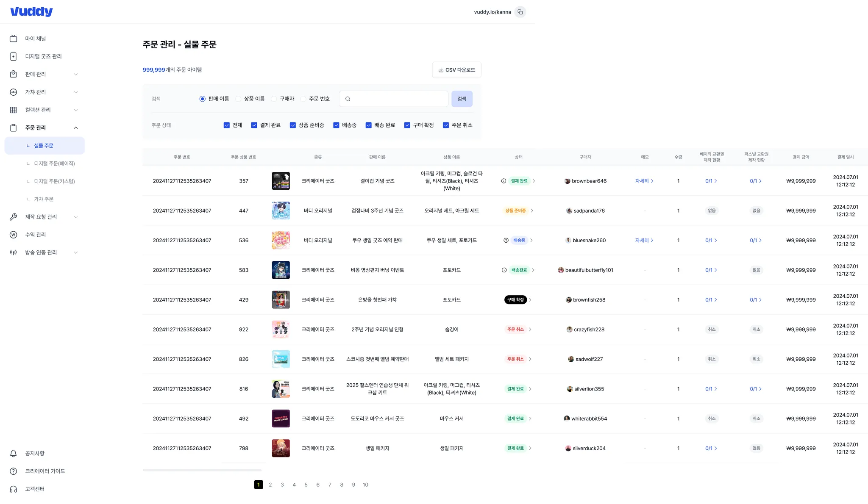Click the 주문 관리 clipboard icon
This screenshot has height=504, width=868.
pos(14,127)
